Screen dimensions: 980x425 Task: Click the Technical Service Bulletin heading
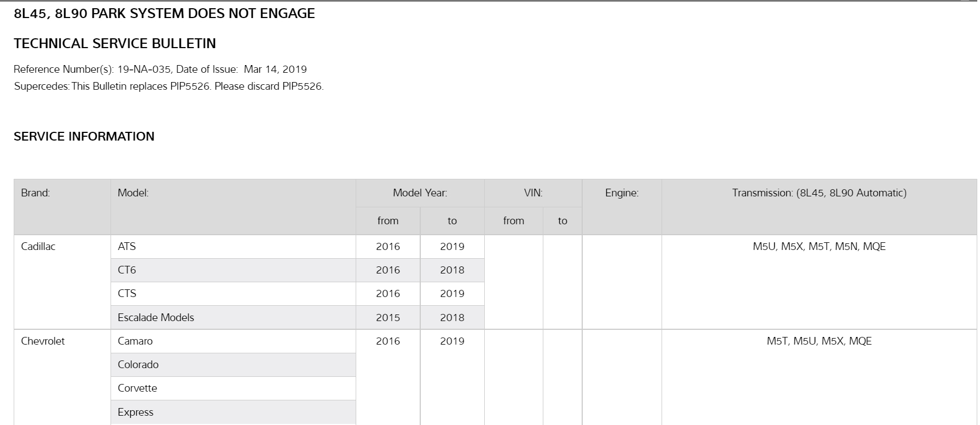click(115, 44)
